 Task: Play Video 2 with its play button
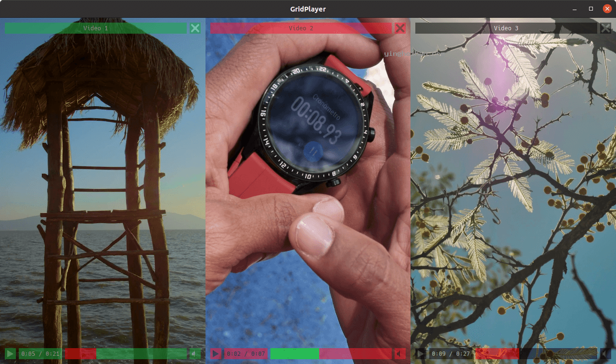[216, 354]
